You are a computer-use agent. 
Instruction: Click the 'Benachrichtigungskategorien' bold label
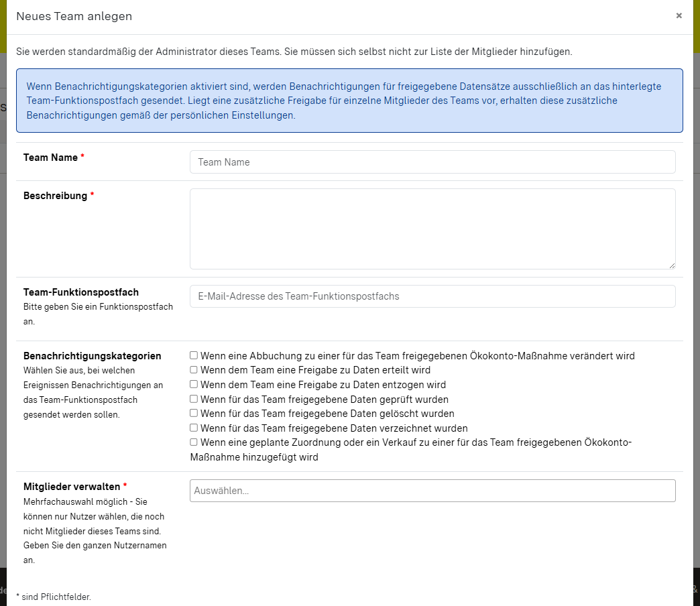click(93, 356)
